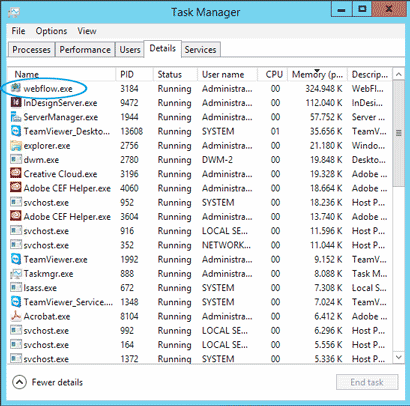
Task: Click CPU value 01
Action: point(275,131)
